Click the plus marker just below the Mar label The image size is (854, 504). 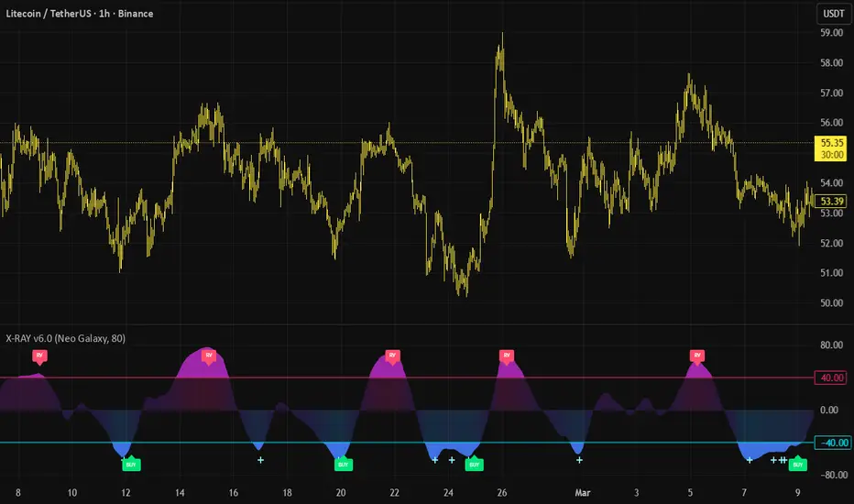[579, 460]
